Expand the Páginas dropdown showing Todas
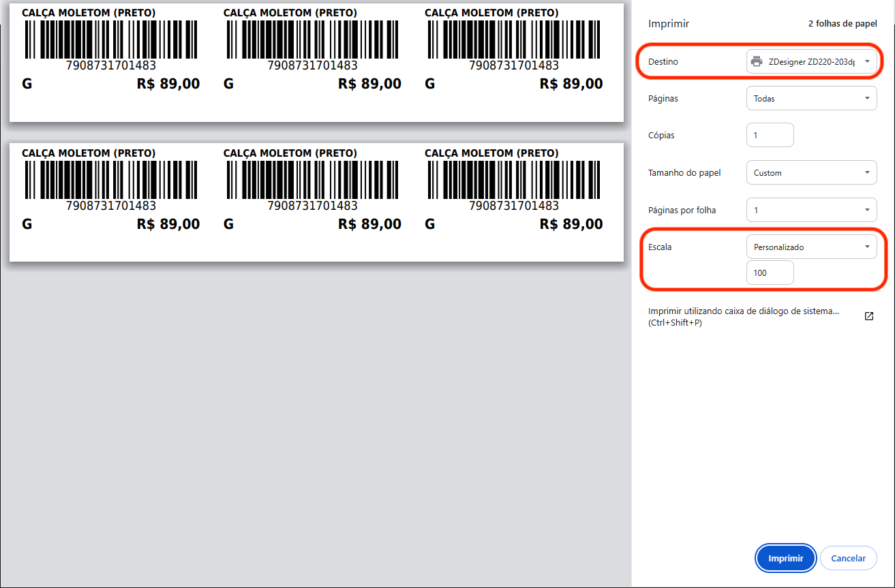The width and height of the screenshot is (895, 588). [x=811, y=99]
